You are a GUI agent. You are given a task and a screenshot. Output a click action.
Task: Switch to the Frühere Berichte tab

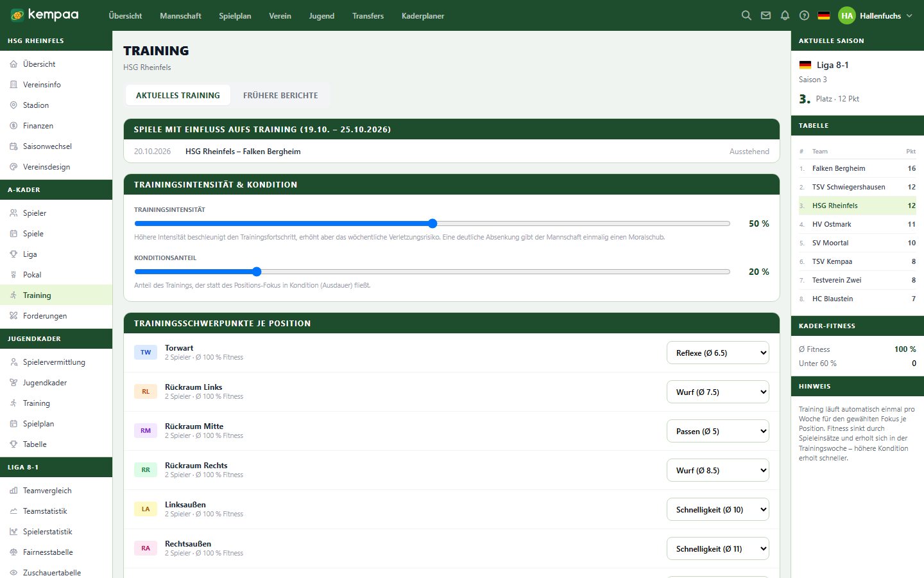(x=280, y=95)
